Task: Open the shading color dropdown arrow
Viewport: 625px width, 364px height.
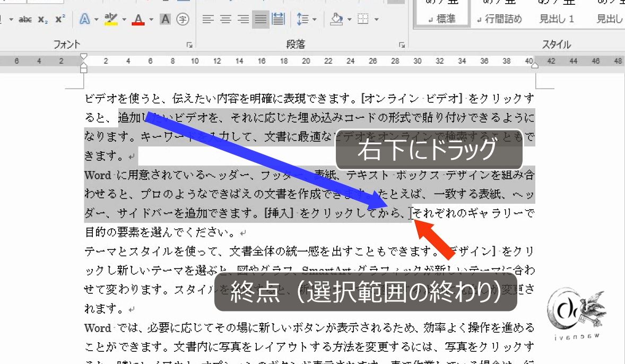Action: click(350, 19)
